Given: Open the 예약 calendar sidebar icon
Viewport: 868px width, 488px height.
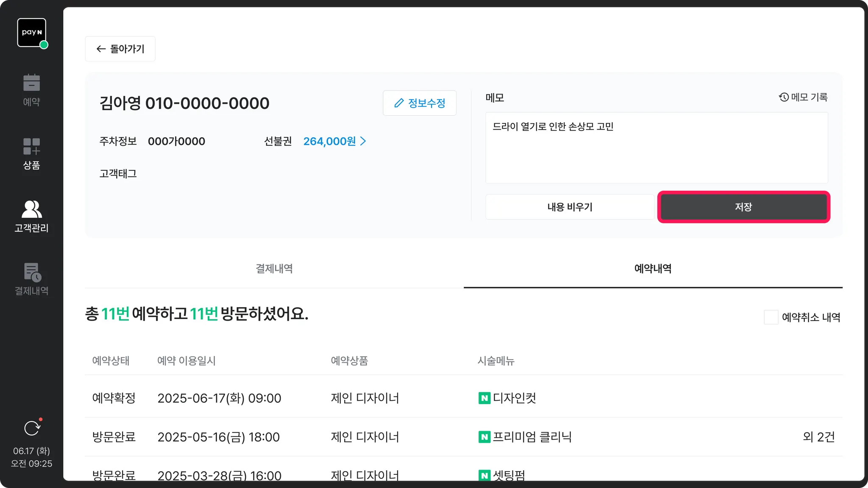Looking at the screenshot, I should (31, 83).
